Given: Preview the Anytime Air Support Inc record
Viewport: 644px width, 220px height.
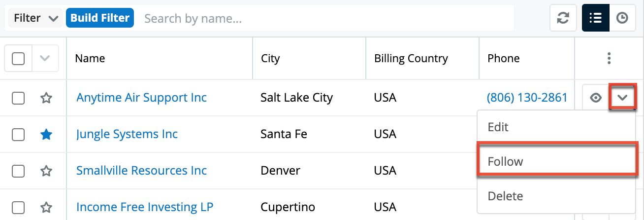Looking at the screenshot, I should click(596, 98).
